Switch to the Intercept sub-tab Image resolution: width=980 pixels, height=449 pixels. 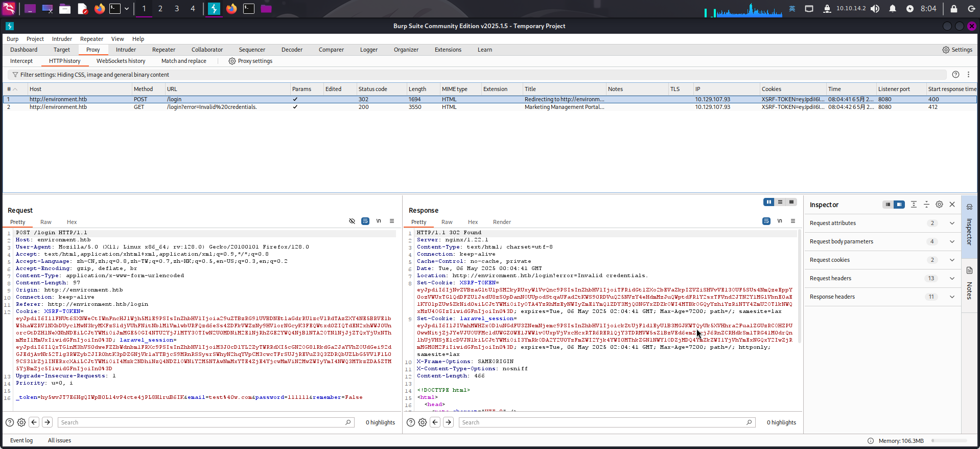pos(21,61)
